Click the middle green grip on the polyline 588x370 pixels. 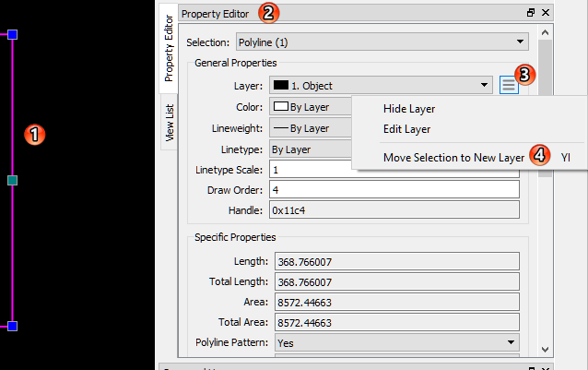(x=12, y=180)
